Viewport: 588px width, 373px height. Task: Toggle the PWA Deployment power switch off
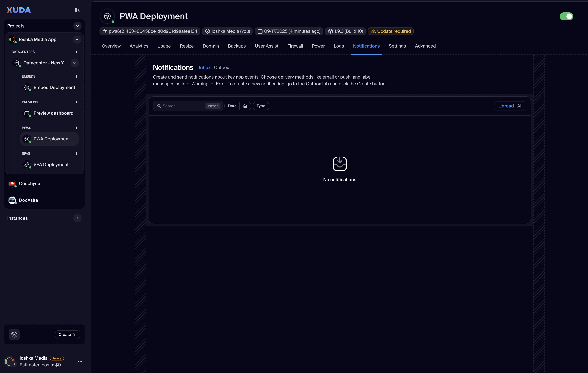pos(566,16)
